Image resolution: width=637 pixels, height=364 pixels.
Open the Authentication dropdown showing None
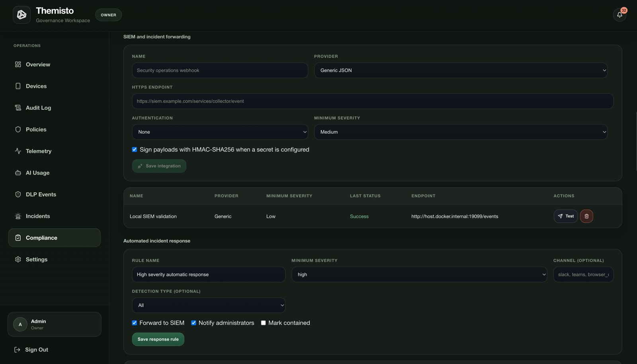(220, 132)
